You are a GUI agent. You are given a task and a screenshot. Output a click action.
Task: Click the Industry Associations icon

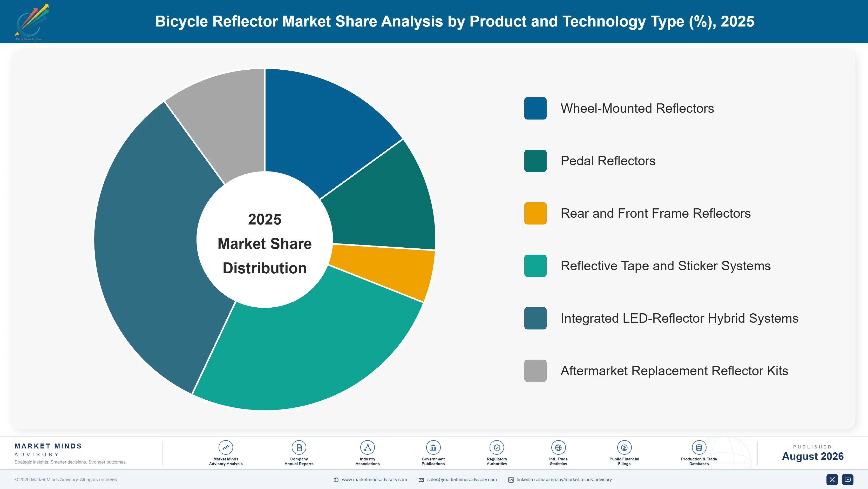[x=367, y=447]
